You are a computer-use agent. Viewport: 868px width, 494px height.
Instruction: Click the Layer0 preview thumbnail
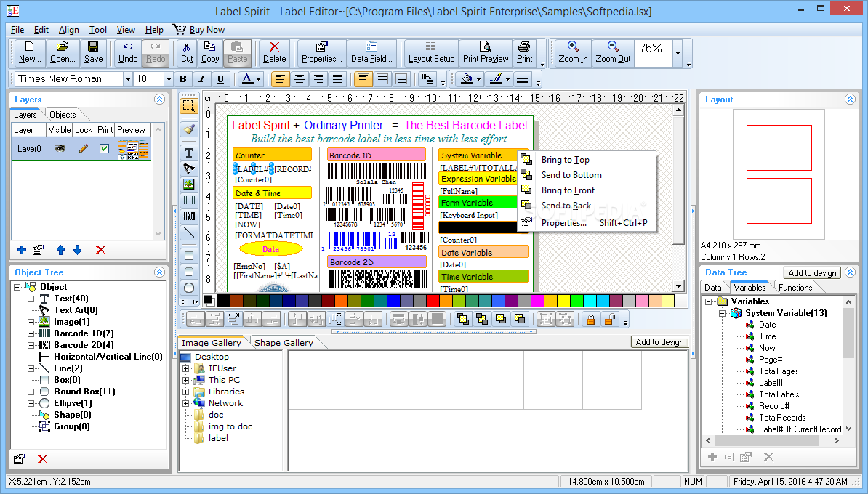[x=134, y=150]
